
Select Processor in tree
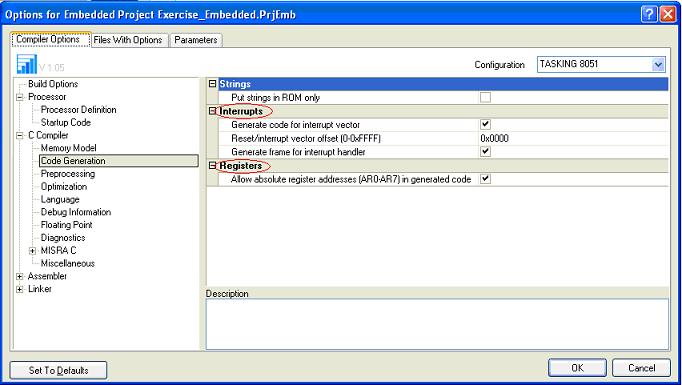(47, 97)
